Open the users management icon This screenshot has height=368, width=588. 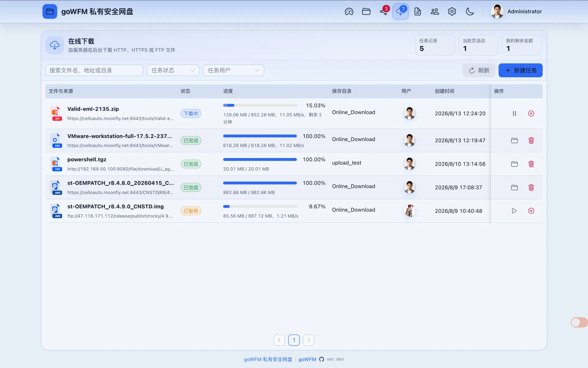(435, 12)
